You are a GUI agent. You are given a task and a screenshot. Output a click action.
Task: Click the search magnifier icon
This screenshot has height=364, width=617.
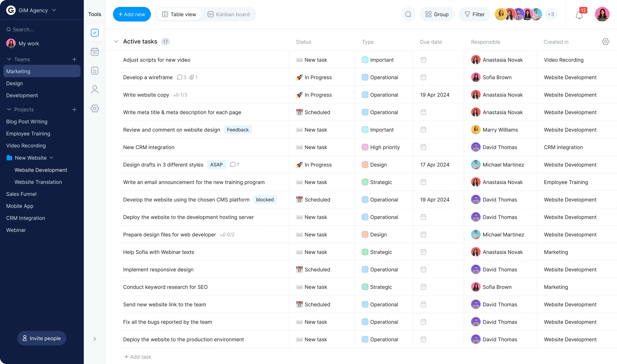tap(408, 14)
